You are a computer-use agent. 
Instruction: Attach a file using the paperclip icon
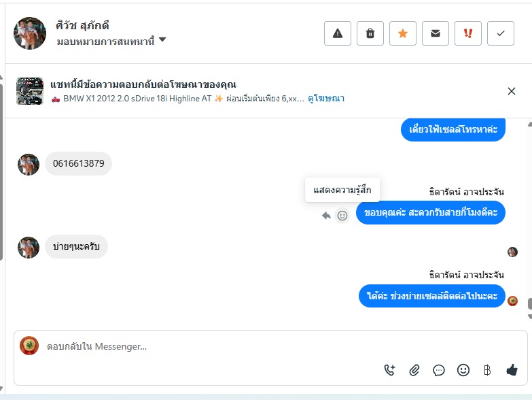414,370
